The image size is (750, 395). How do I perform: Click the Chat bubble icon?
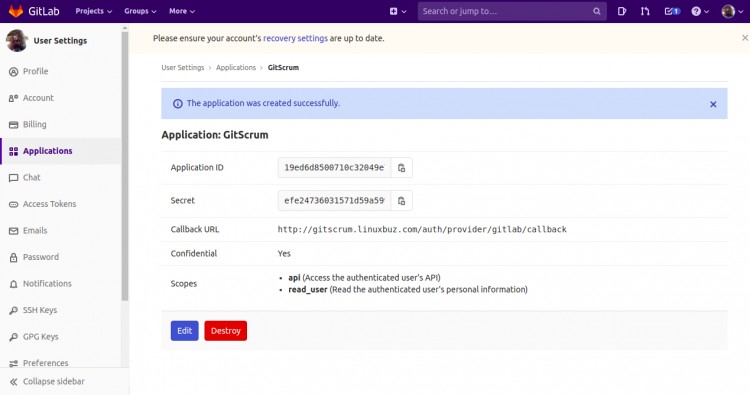pyautogui.click(x=13, y=178)
